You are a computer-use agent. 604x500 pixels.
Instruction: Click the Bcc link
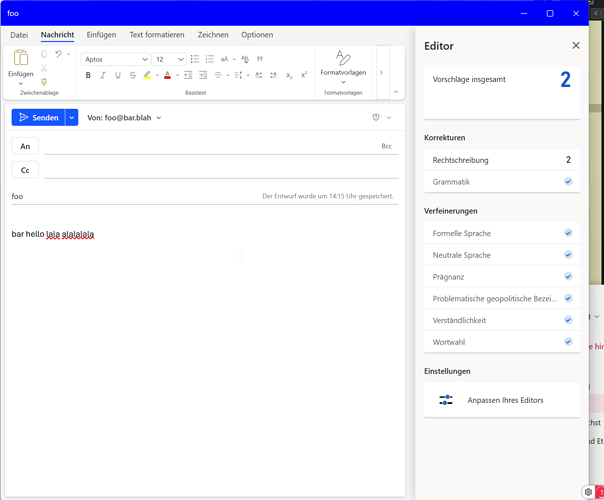[386, 146]
